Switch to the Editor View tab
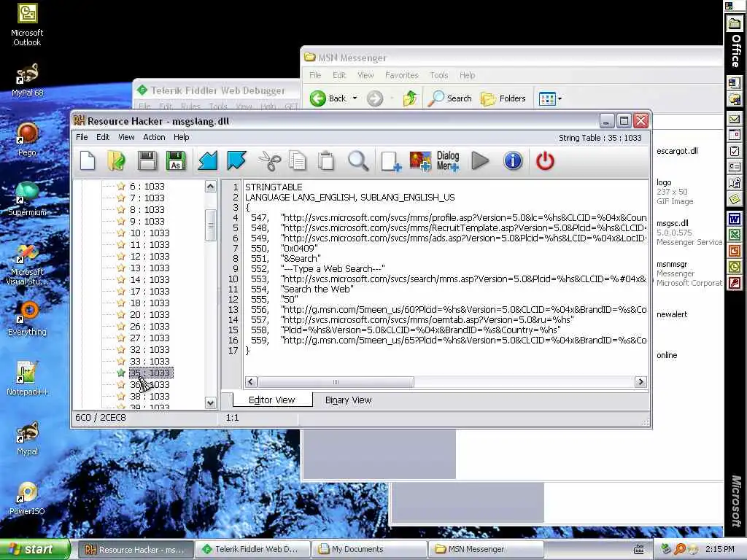Screen dimensions: 747x560 point(272,400)
